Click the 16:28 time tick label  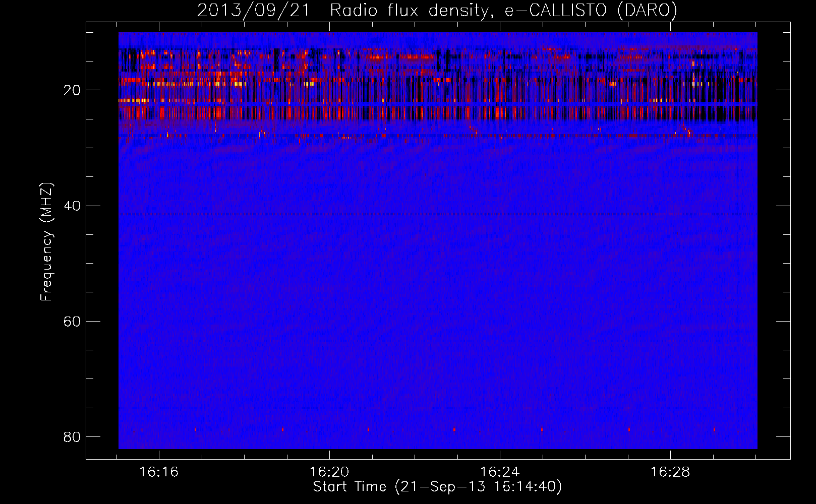point(670,472)
